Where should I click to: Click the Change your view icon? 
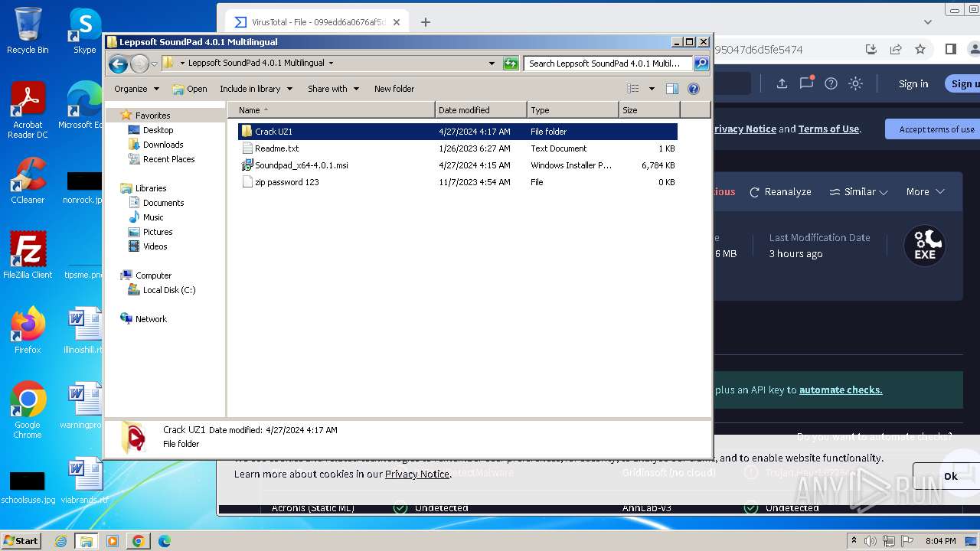(x=633, y=89)
